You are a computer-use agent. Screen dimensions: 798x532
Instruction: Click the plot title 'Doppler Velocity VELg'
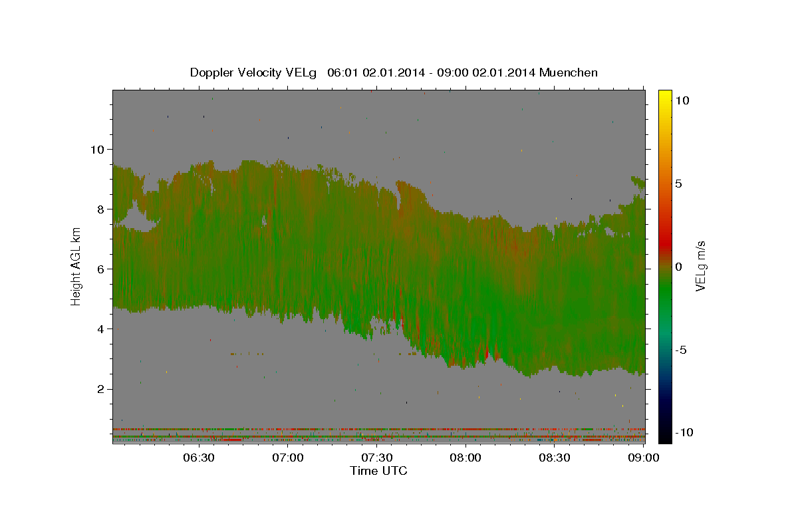pos(255,72)
